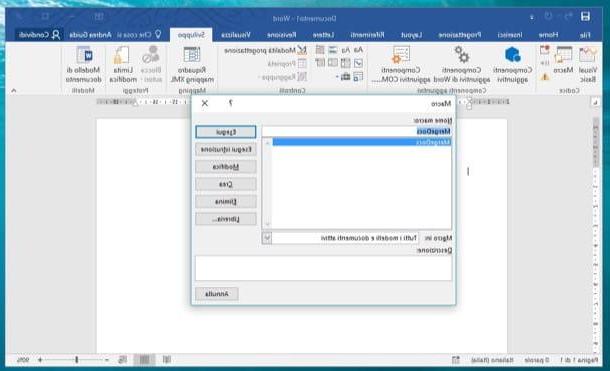
Task: Switch to the Lettere tab
Action: [x=324, y=35]
